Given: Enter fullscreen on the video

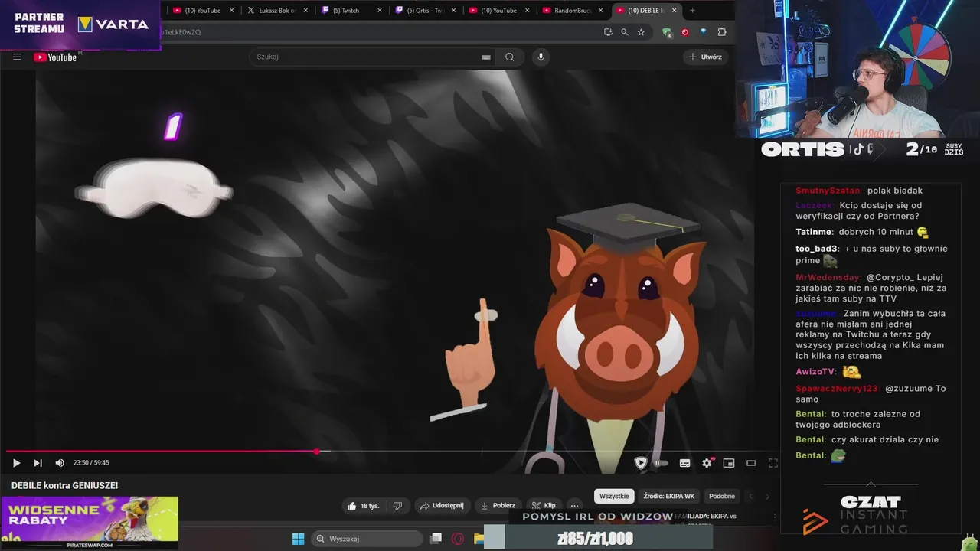Looking at the screenshot, I should click(x=773, y=462).
